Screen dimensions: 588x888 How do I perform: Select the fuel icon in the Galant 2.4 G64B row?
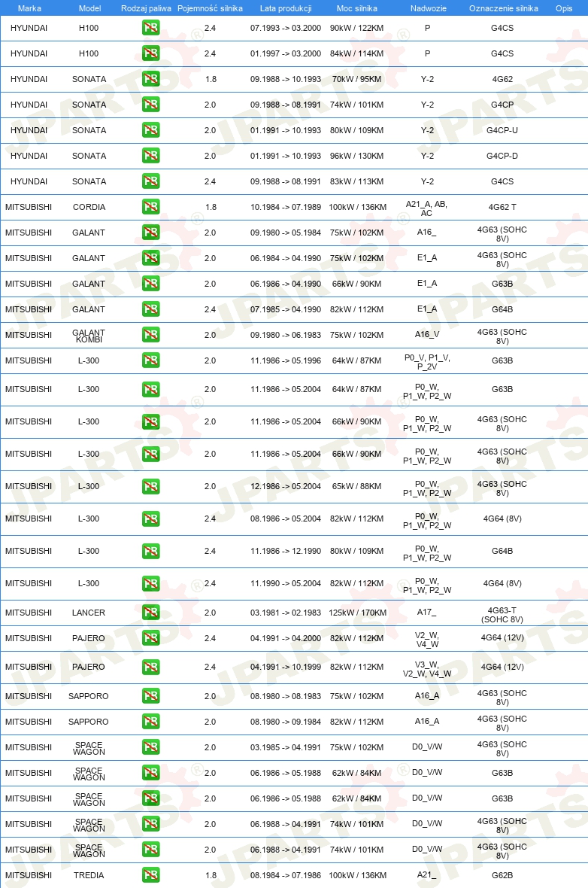[150, 309]
